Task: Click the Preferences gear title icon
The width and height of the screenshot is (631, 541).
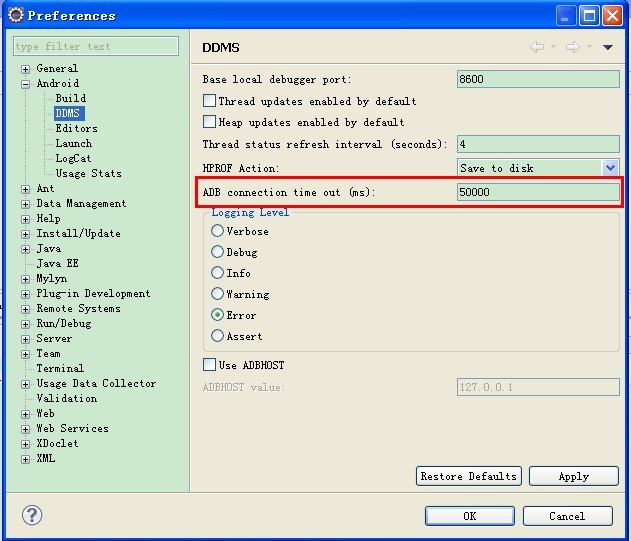Action: pyautogui.click(x=16, y=15)
